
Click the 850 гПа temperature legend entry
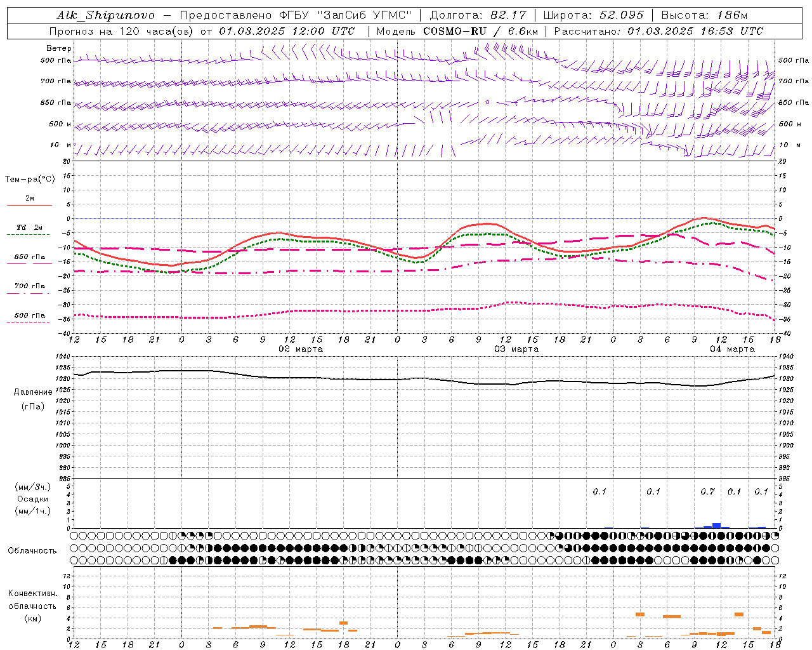(30, 257)
